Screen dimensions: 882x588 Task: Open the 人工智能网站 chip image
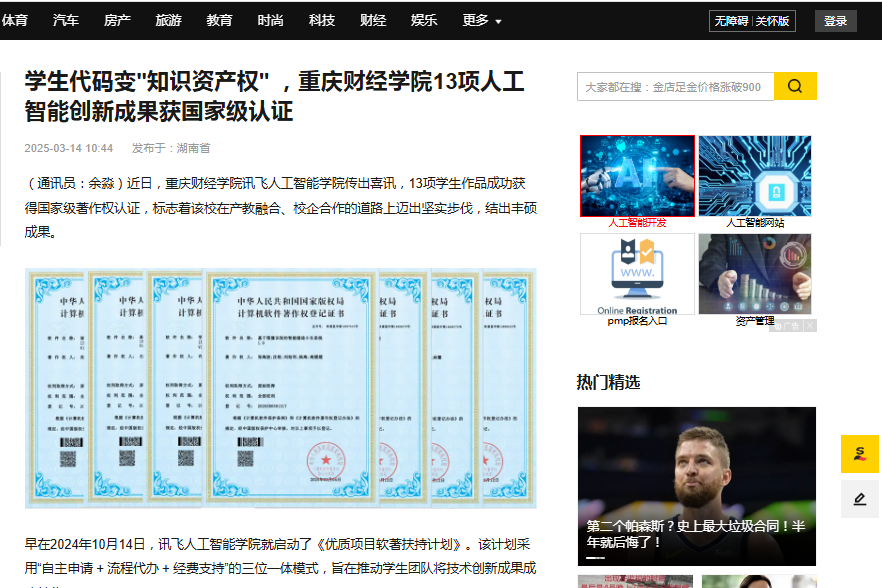(x=754, y=176)
